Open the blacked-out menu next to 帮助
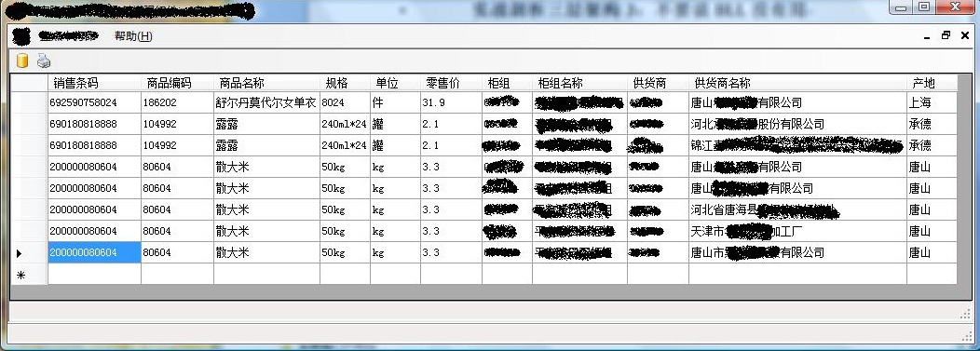Image resolution: width=980 pixels, height=351 pixels. 68,36
